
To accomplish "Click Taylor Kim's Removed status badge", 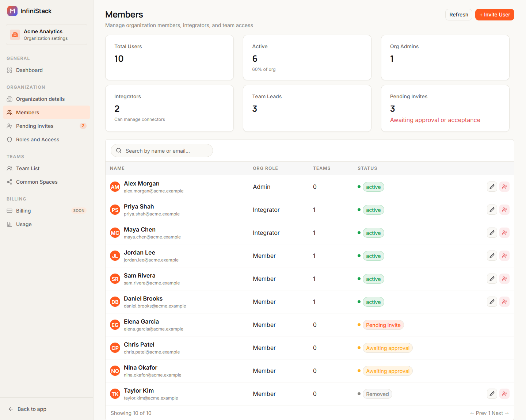I will coord(377,394).
